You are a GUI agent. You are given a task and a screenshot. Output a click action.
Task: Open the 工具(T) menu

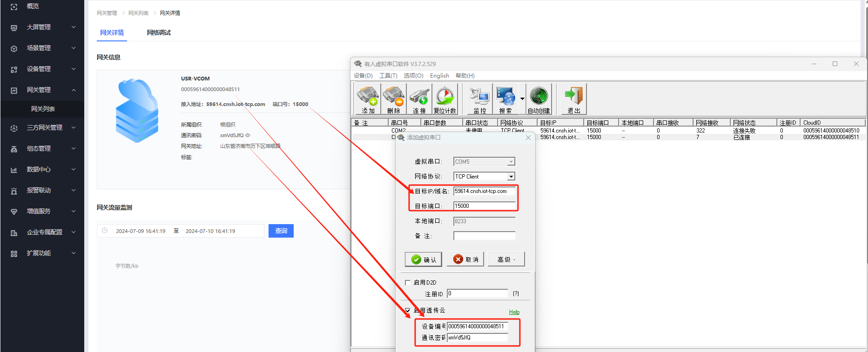click(388, 75)
